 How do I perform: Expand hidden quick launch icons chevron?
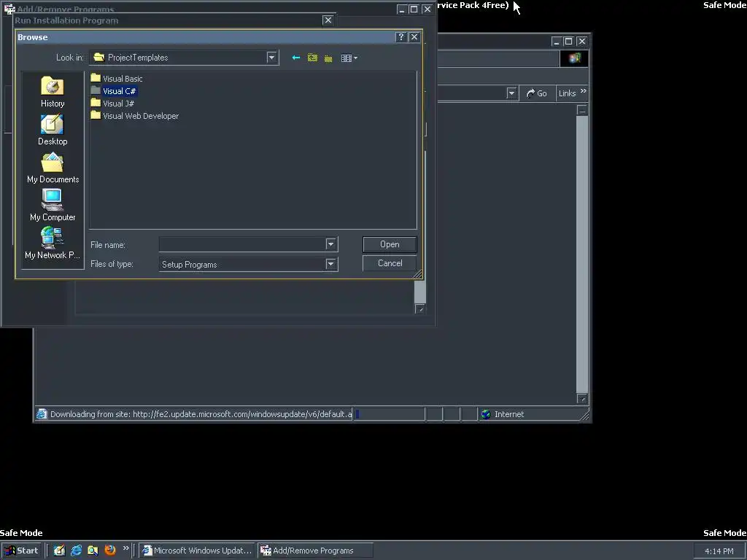pyautogui.click(x=125, y=548)
